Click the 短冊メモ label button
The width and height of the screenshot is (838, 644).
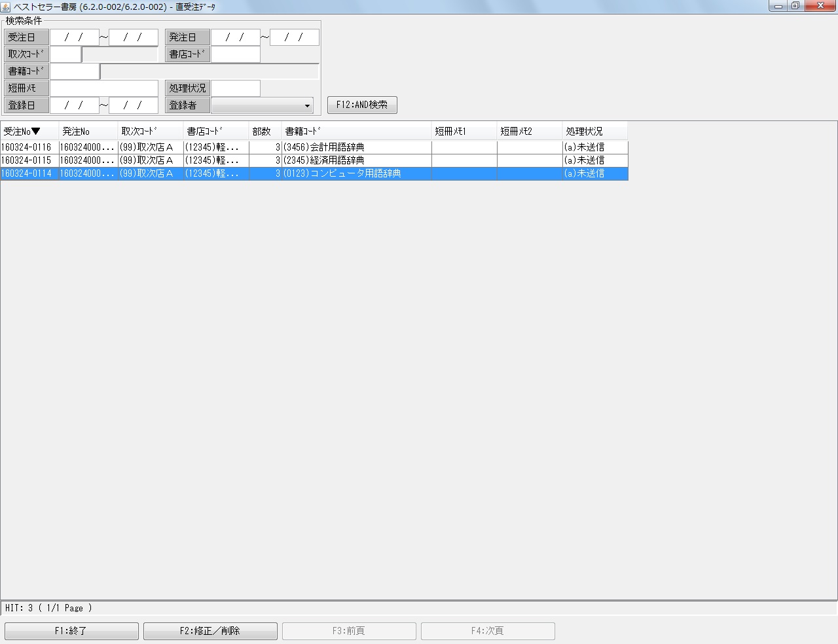tap(26, 88)
